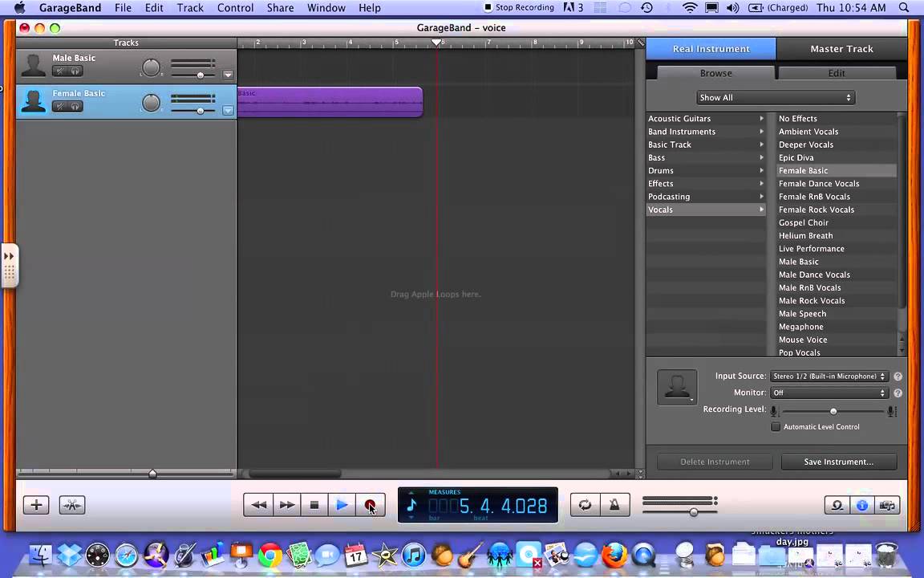Image resolution: width=924 pixels, height=578 pixels.
Task: Open the Share menu
Action: point(280,8)
